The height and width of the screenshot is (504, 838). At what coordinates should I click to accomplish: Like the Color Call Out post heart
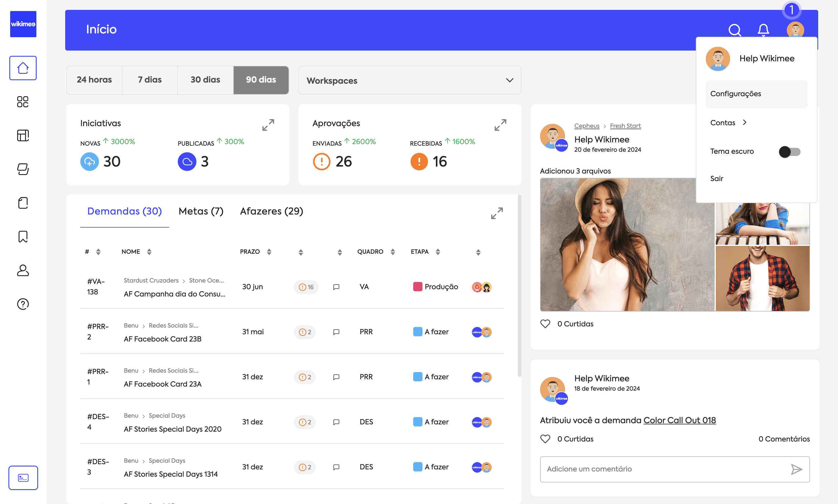(x=545, y=439)
